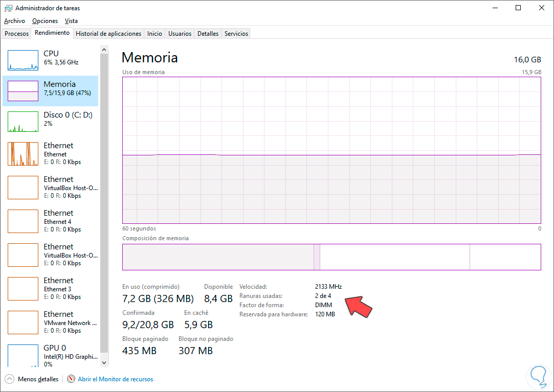Click the sidebar scrollbar up arrow
This screenshot has width=554, height=392.
104,50
